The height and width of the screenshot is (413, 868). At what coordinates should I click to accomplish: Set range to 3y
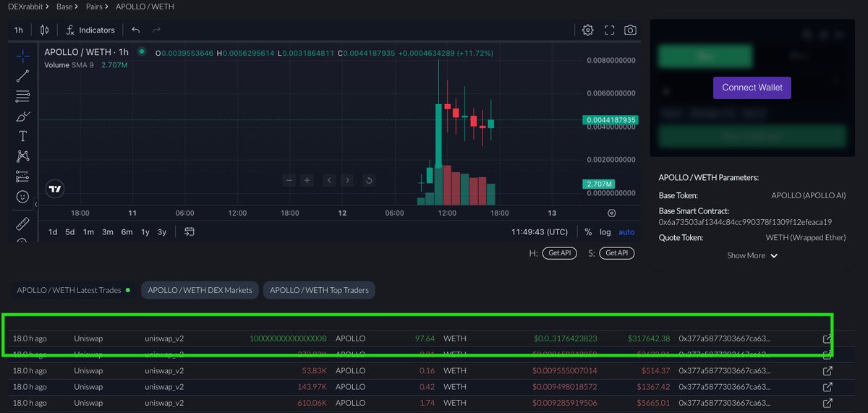tap(162, 232)
